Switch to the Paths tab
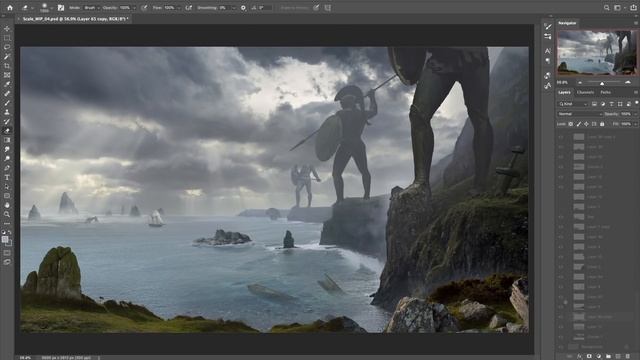The height and width of the screenshot is (360, 640). (x=606, y=93)
